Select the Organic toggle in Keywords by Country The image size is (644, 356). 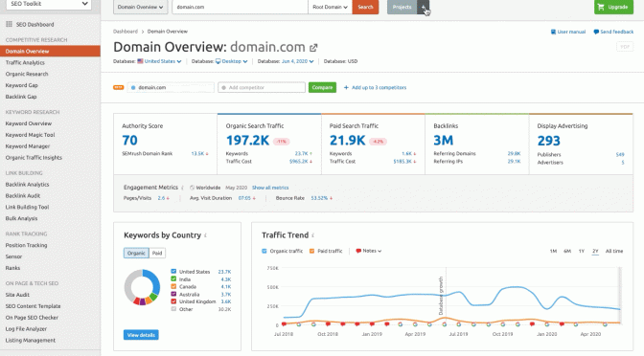click(136, 253)
